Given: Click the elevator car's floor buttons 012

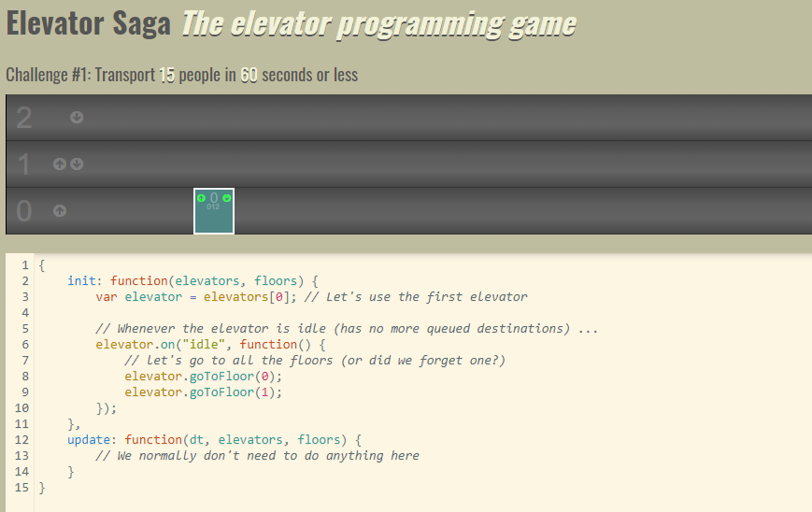Looking at the screenshot, I should click(213, 206).
